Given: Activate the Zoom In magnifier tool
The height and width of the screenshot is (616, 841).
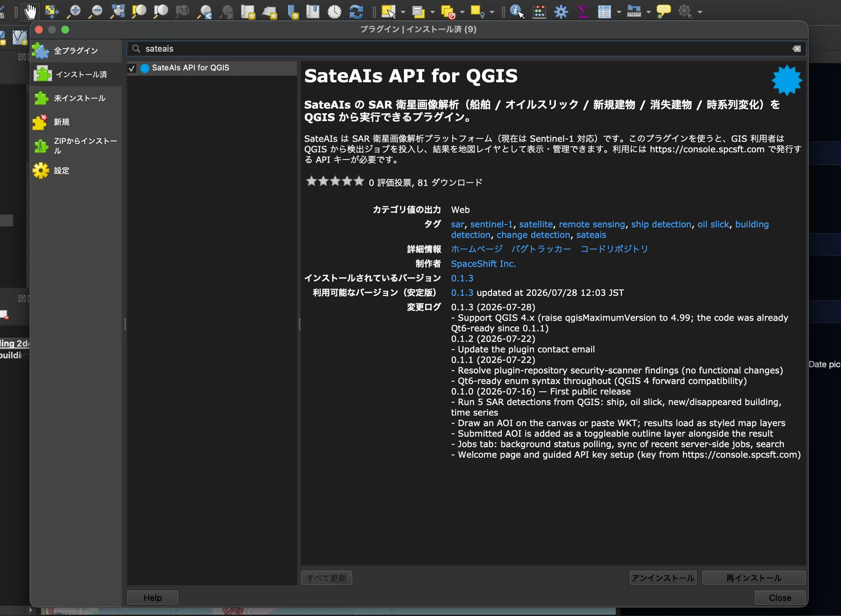Looking at the screenshot, I should tap(74, 11).
